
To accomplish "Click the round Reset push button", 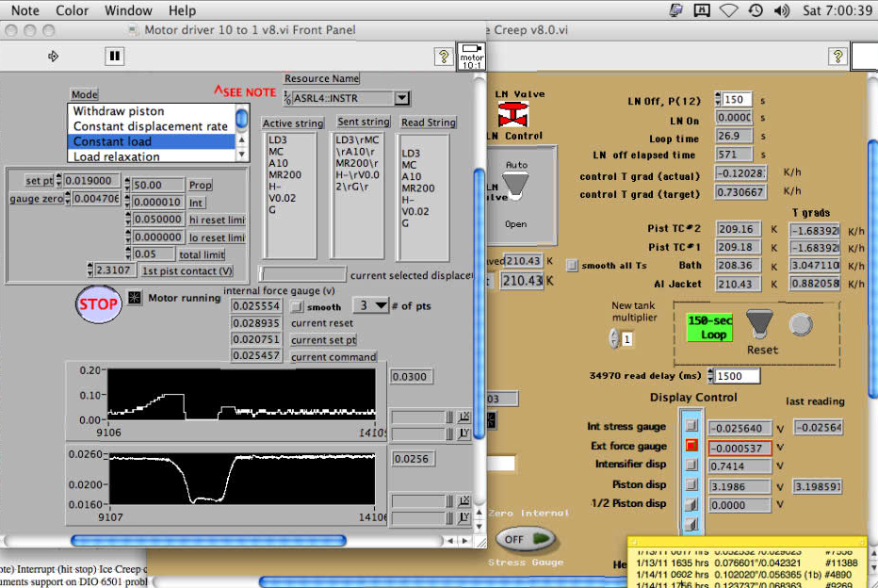I will coord(800,324).
